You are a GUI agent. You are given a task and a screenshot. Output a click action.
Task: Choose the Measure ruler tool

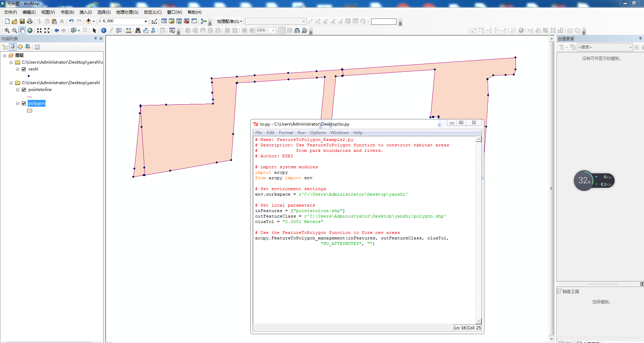(129, 30)
